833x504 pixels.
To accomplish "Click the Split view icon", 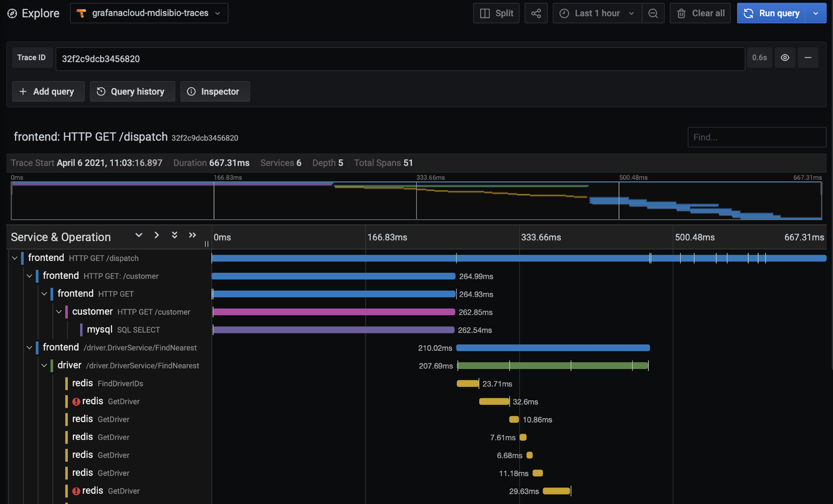I will click(485, 13).
